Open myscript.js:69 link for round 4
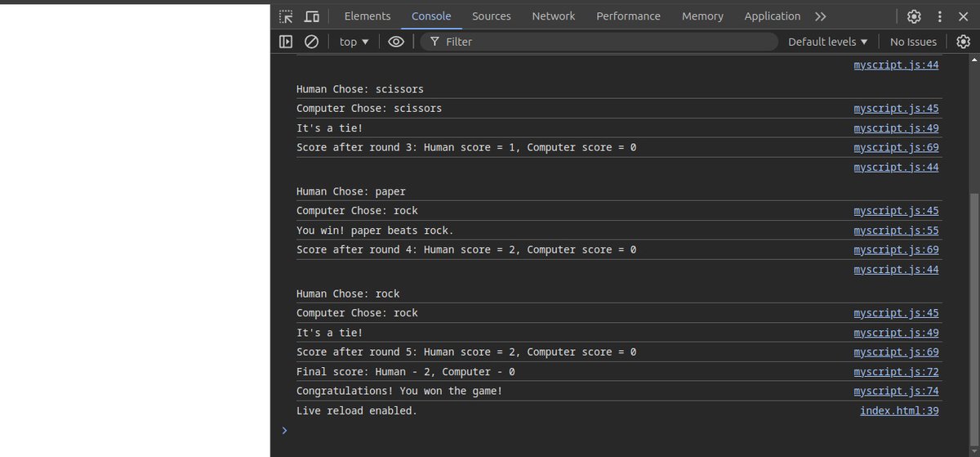The height and width of the screenshot is (457, 980). click(x=897, y=250)
